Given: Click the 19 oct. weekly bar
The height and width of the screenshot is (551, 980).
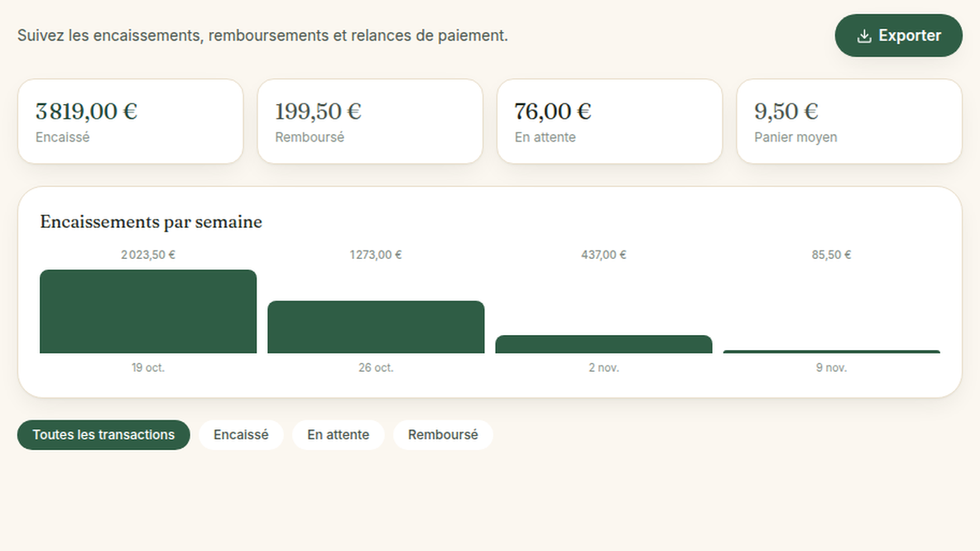Looking at the screenshot, I should click(x=148, y=312).
